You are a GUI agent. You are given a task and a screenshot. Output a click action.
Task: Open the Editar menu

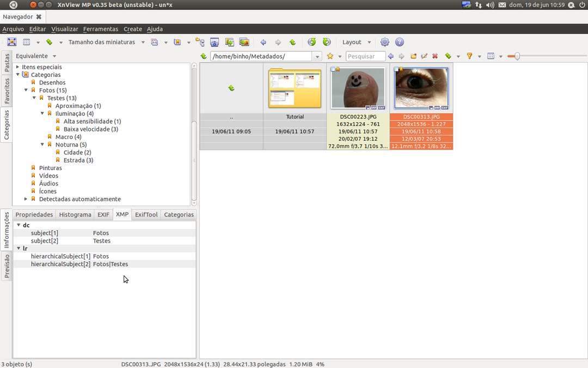[38, 29]
